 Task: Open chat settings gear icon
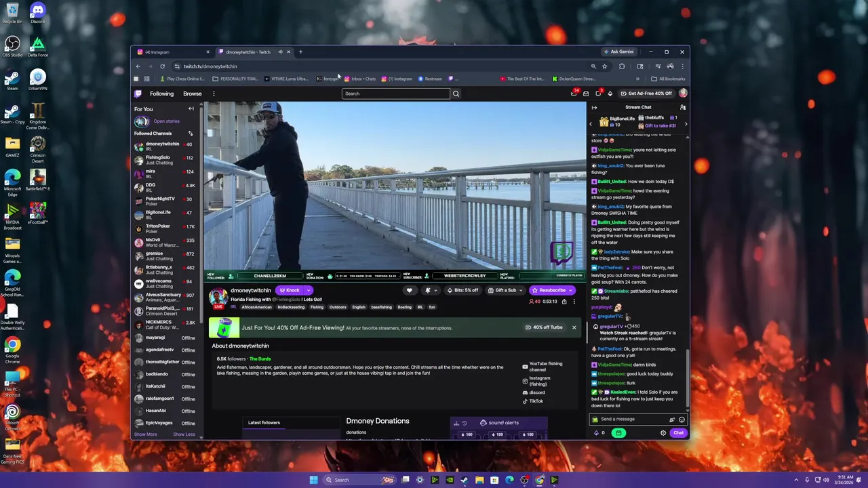(663, 433)
